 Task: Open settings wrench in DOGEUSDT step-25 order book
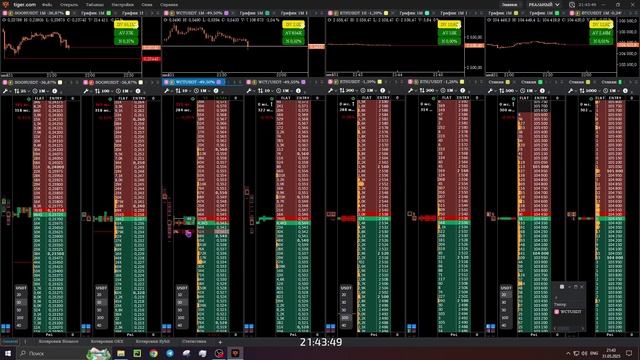tap(5, 91)
